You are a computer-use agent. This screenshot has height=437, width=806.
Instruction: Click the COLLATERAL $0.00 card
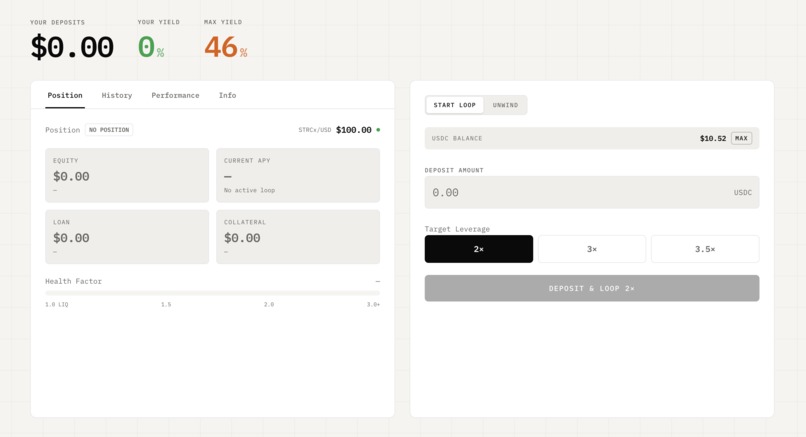[x=298, y=237]
